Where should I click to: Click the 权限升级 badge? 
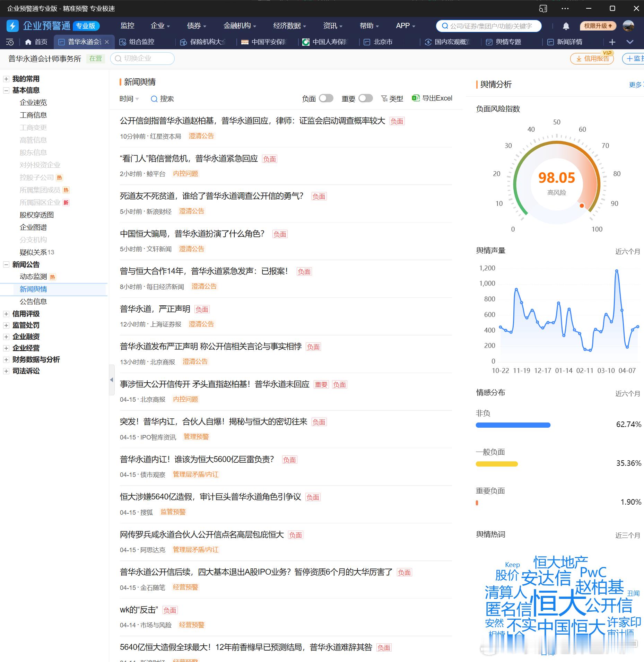tap(598, 26)
